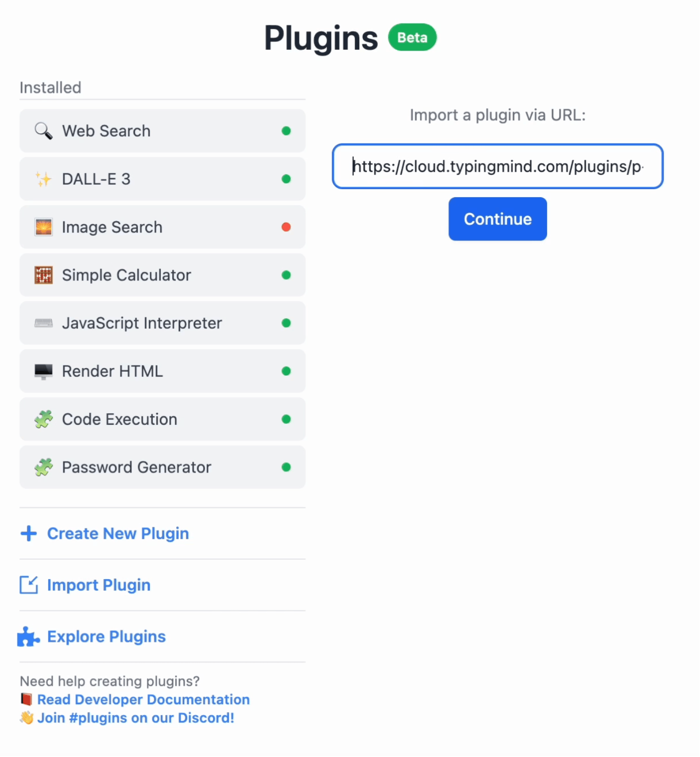Viewport: 700px width, 757px height.
Task: Click the DALL-E 3 sparkles icon
Action: point(43,179)
